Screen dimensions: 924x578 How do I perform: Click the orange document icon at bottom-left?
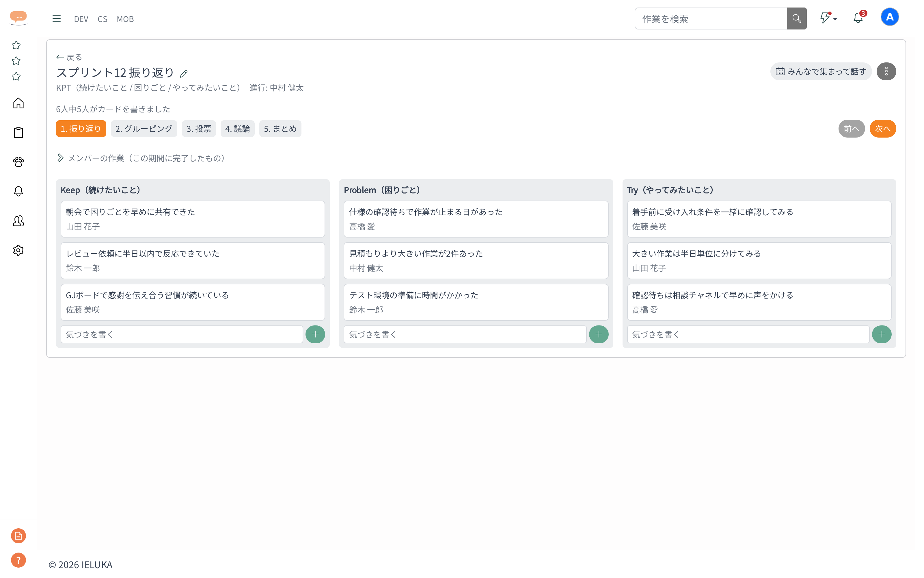(x=18, y=536)
